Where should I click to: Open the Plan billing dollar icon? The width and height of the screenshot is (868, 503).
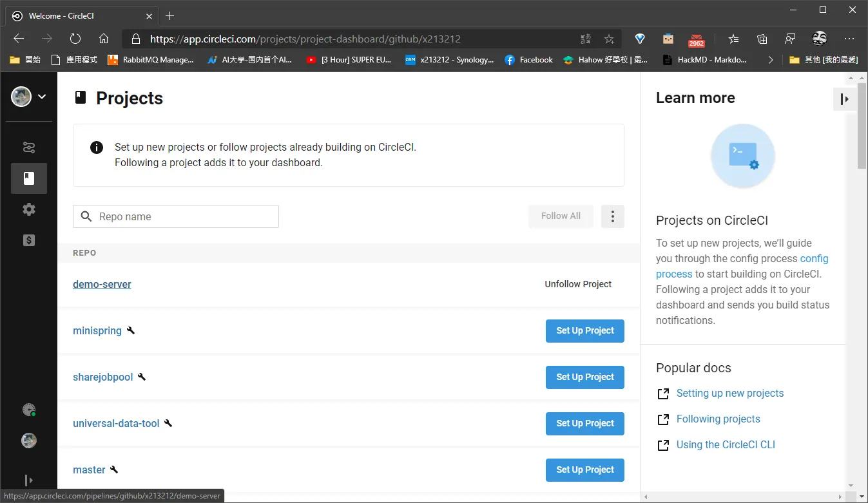pos(29,240)
